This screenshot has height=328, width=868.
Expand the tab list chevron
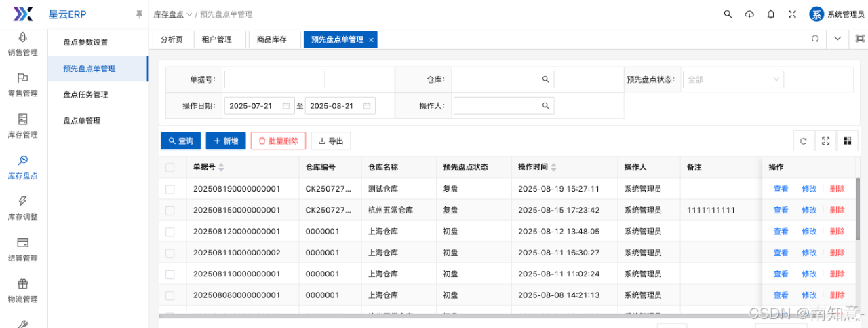tap(837, 39)
